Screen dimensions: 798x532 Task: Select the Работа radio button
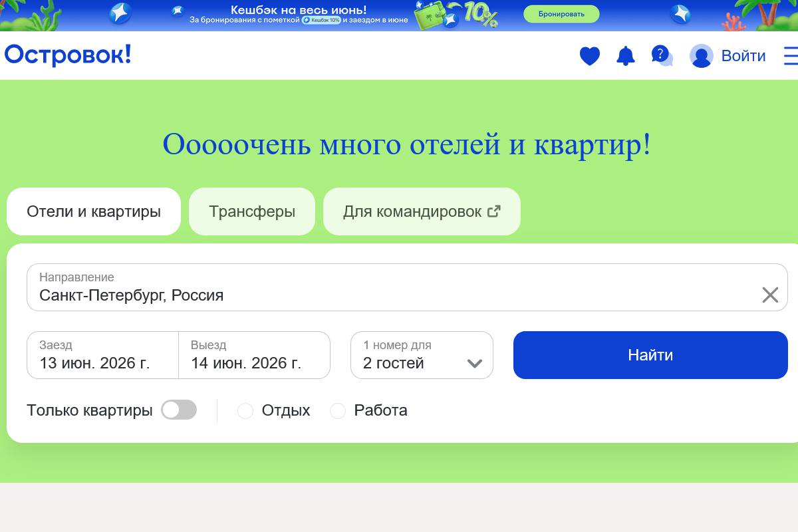point(338,411)
